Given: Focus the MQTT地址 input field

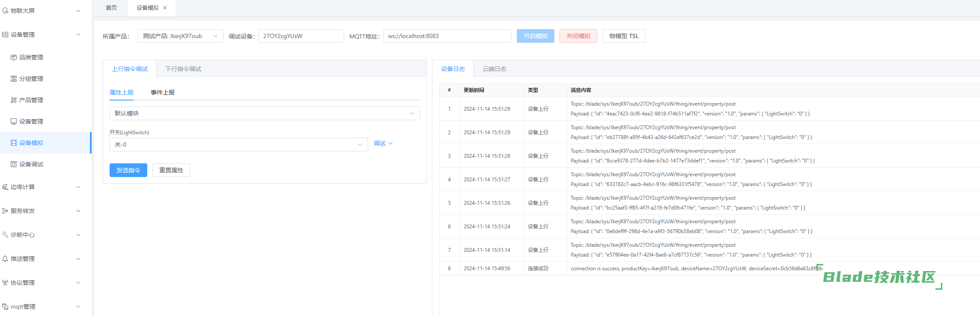Looking at the screenshot, I should point(447,36).
